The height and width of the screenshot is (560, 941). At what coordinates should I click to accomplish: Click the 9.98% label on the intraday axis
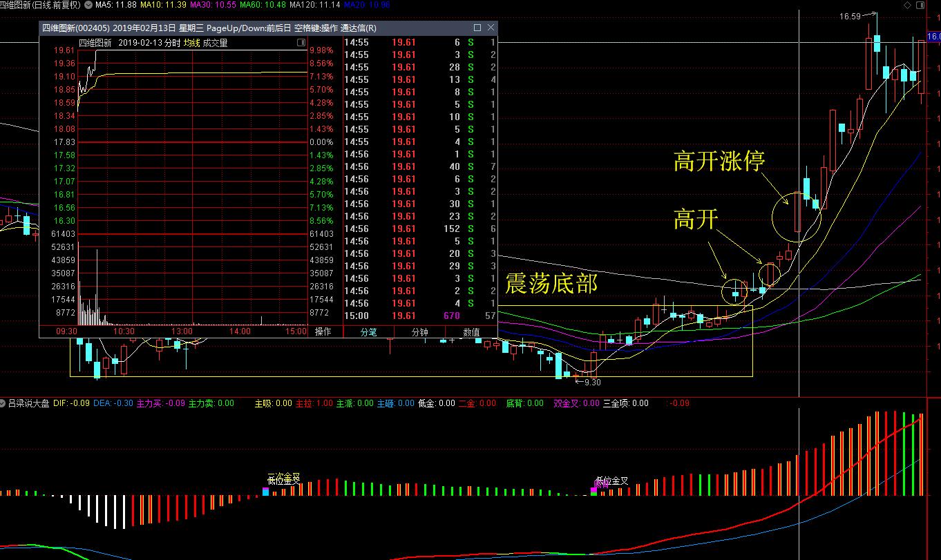coord(321,50)
